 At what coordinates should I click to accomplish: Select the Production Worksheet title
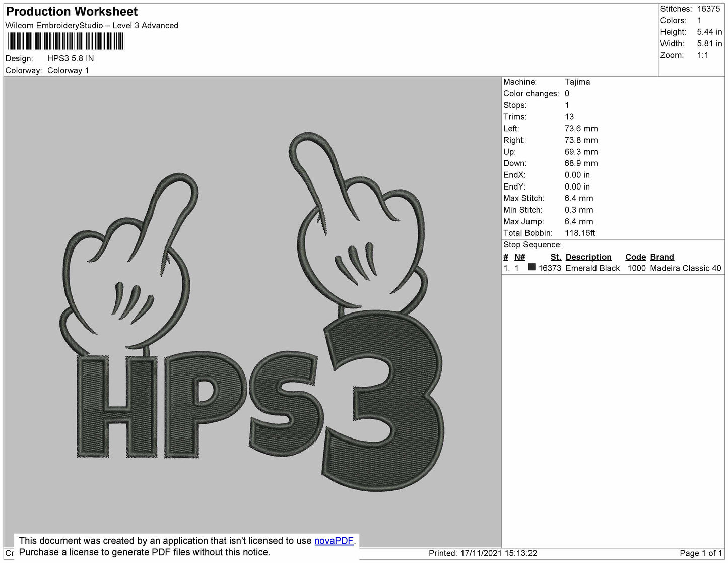(x=72, y=11)
